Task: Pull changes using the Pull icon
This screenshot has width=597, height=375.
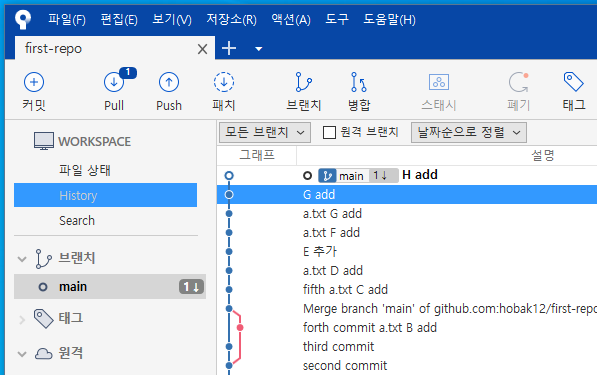Action: (x=114, y=82)
